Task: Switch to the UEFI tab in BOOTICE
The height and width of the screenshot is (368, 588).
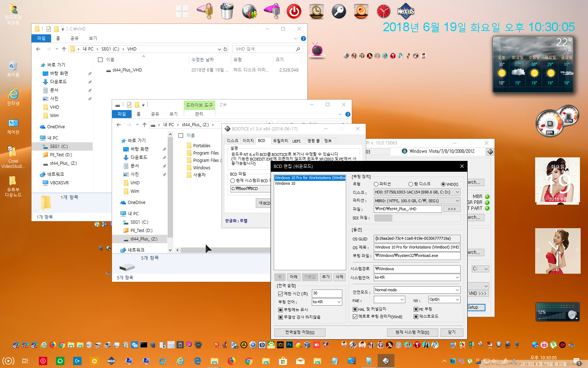Action: tap(296, 141)
